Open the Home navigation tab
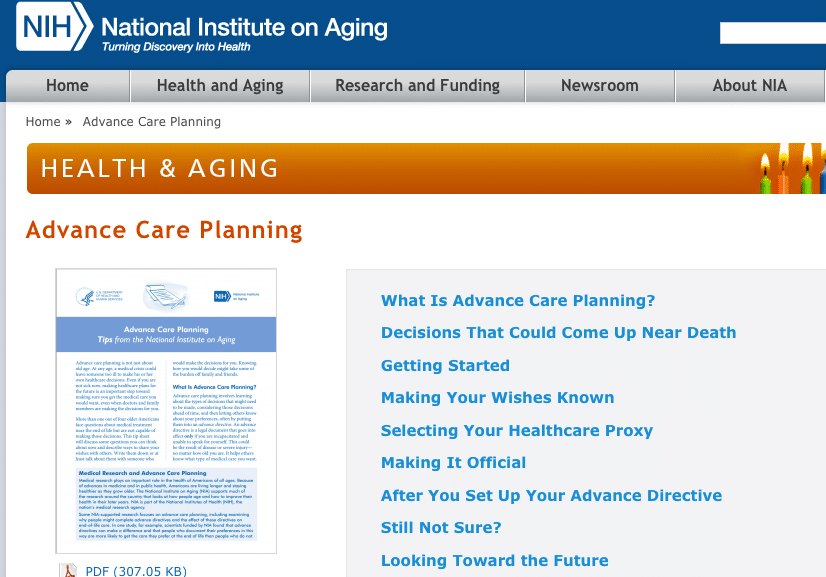826x577 pixels. [x=67, y=85]
